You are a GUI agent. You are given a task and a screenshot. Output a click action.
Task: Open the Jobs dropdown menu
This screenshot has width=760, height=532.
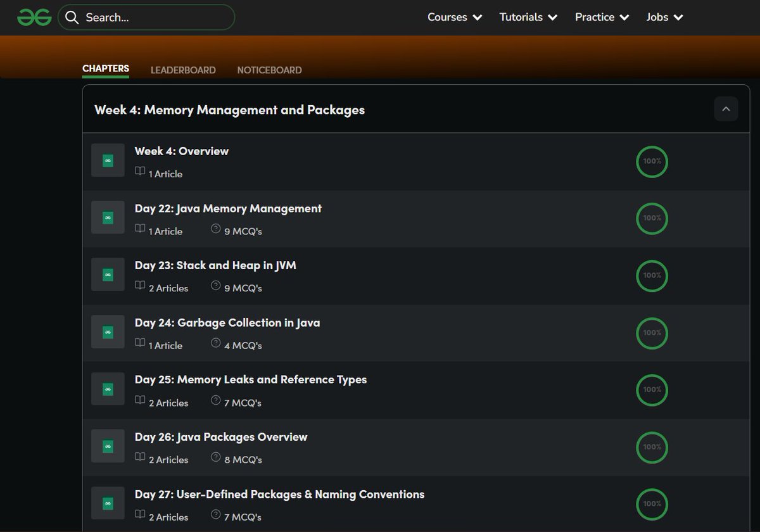click(x=664, y=17)
